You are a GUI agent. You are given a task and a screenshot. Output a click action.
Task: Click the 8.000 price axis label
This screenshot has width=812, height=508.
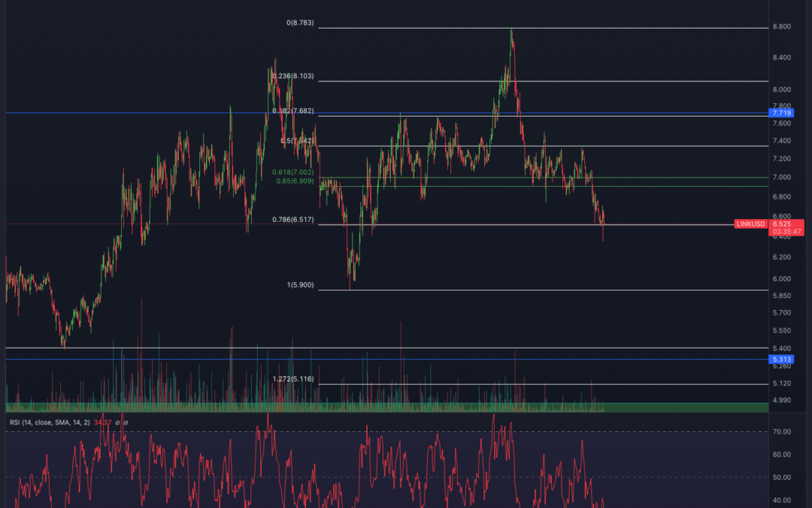pyautogui.click(x=781, y=90)
